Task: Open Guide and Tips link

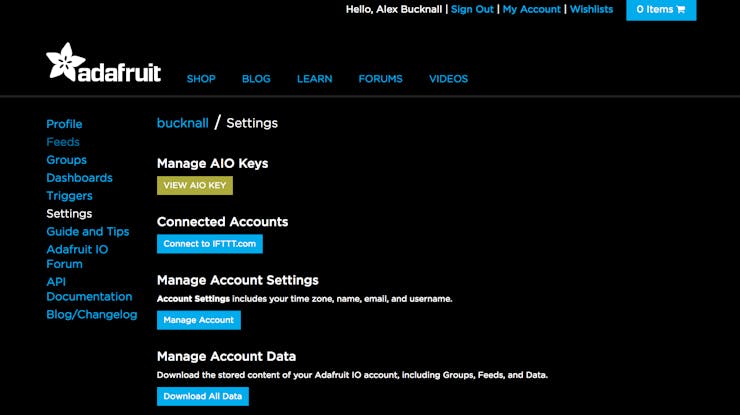Action: click(88, 232)
